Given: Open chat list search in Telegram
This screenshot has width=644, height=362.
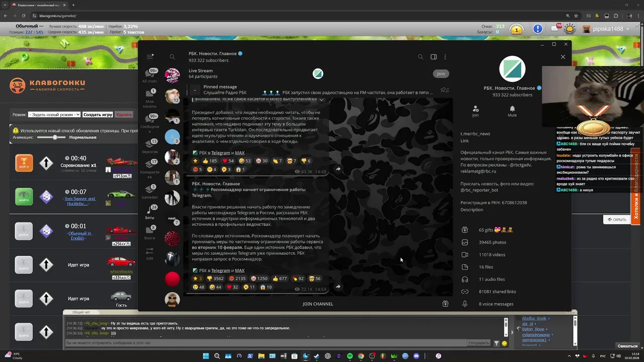Looking at the screenshot, I should click(x=172, y=57).
